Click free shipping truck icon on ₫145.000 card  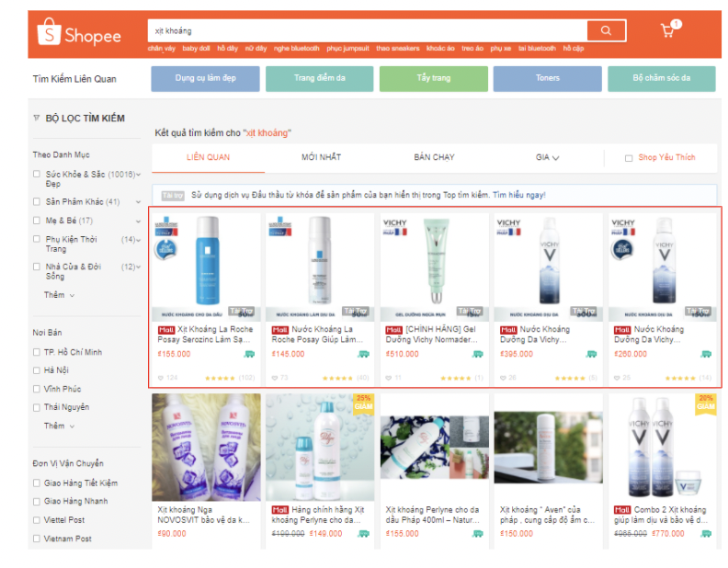tap(363, 354)
